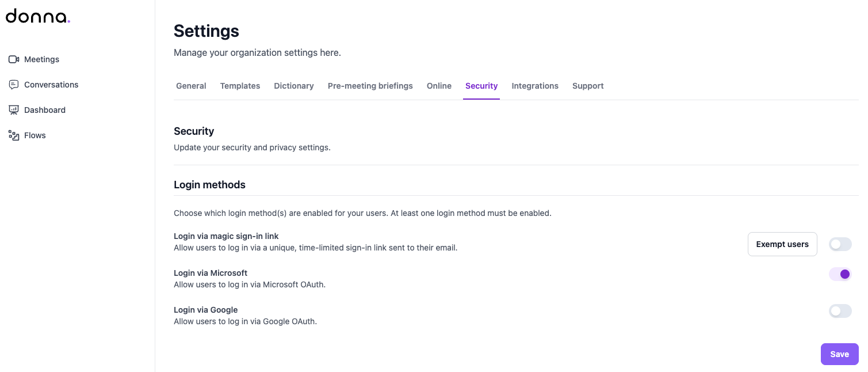The width and height of the screenshot is (868, 372).
Task: Click the Conversations chat bubble icon
Action: (x=14, y=85)
